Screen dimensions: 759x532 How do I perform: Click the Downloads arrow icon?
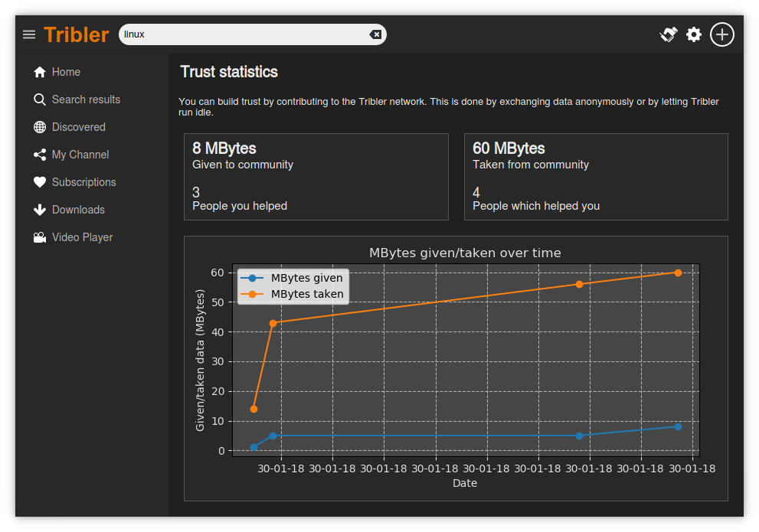tap(40, 210)
